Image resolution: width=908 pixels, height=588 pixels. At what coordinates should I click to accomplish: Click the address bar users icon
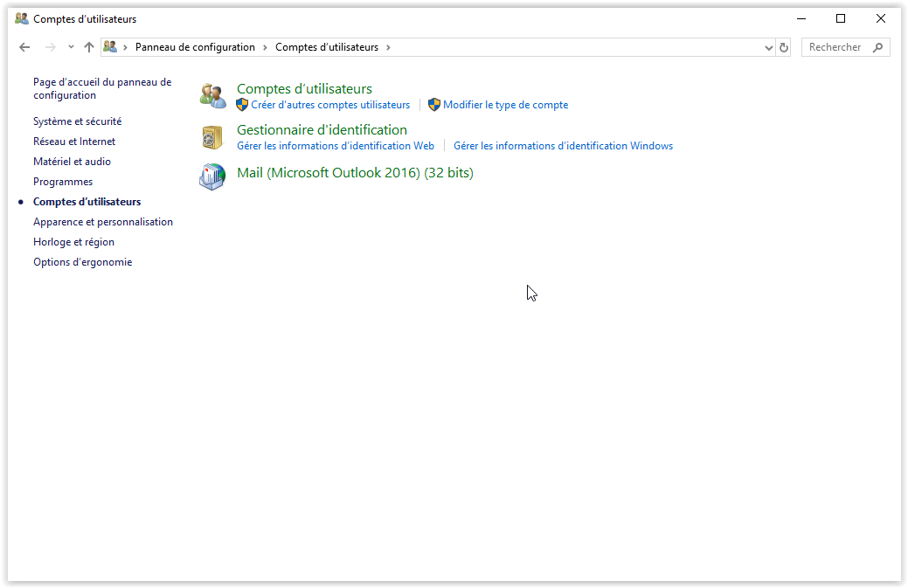click(x=110, y=47)
